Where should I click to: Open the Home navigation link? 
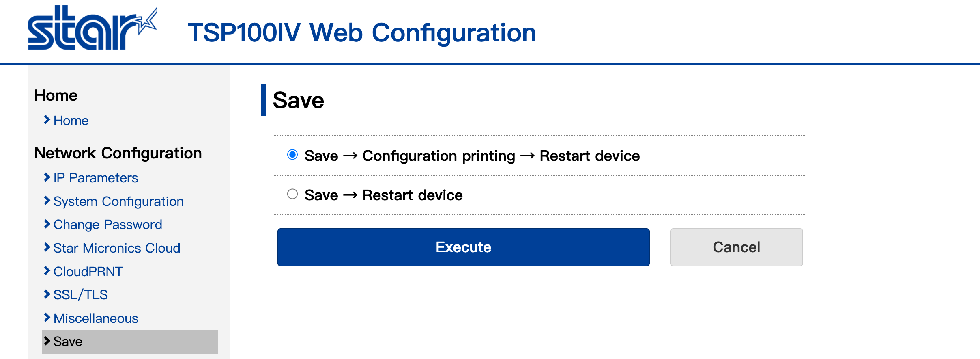point(71,121)
